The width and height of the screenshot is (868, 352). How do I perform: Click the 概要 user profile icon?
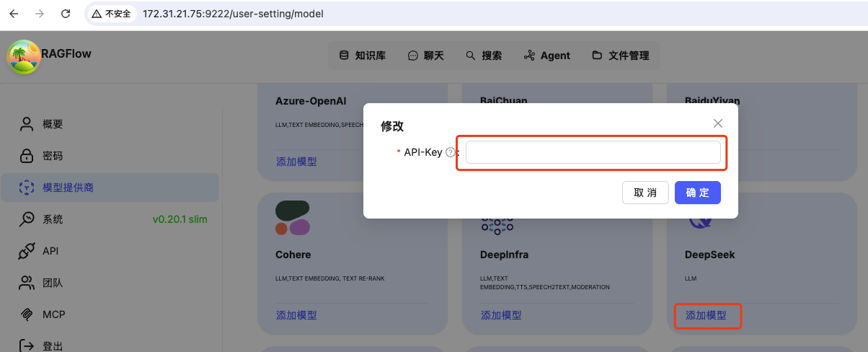click(27, 124)
